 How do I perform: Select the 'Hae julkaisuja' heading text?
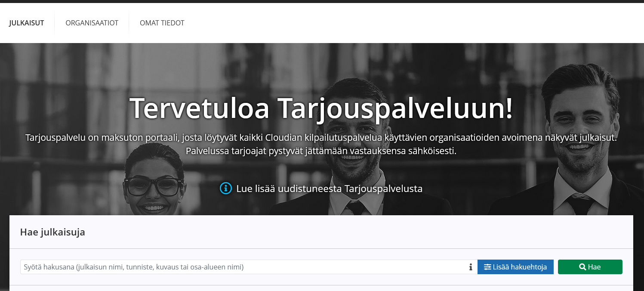click(52, 232)
